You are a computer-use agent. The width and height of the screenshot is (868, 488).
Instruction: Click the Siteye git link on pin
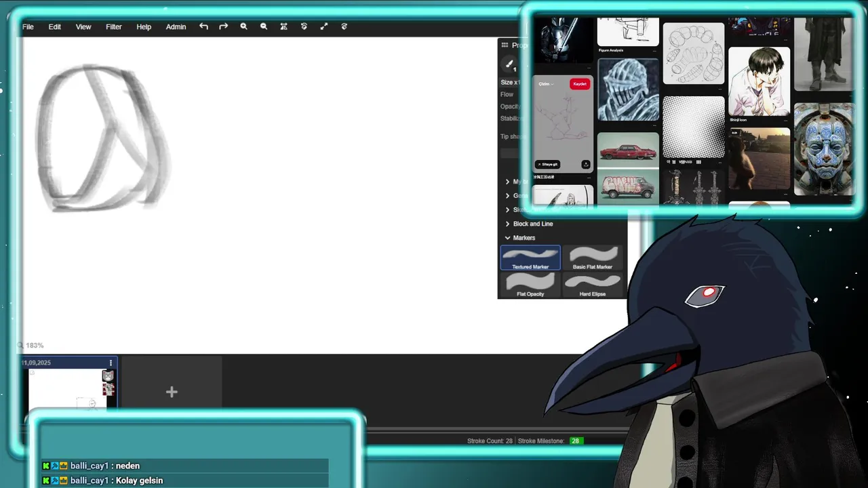[x=548, y=164]
